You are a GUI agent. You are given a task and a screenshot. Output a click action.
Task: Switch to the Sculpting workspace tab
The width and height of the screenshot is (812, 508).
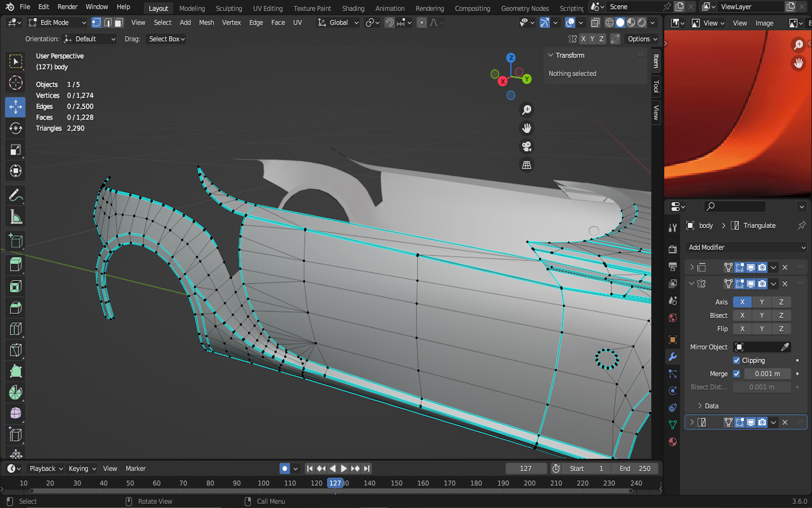[x=228, y=8]
